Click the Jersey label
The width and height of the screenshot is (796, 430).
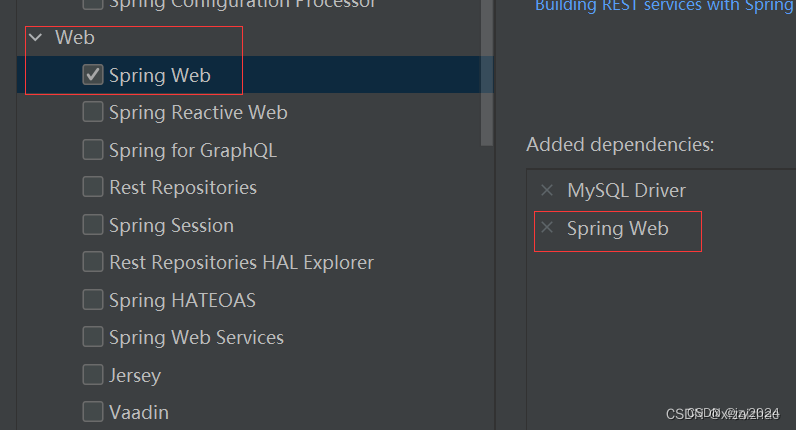click(x=135, y=376)
